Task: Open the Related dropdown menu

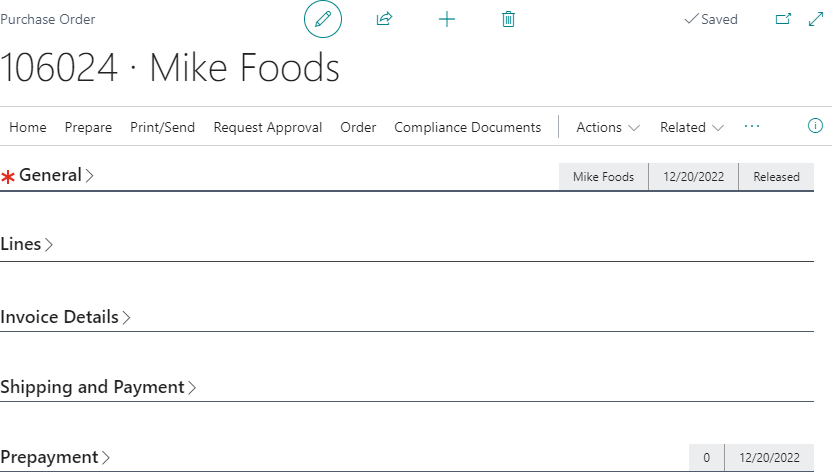Action: [x=691, y=127]
